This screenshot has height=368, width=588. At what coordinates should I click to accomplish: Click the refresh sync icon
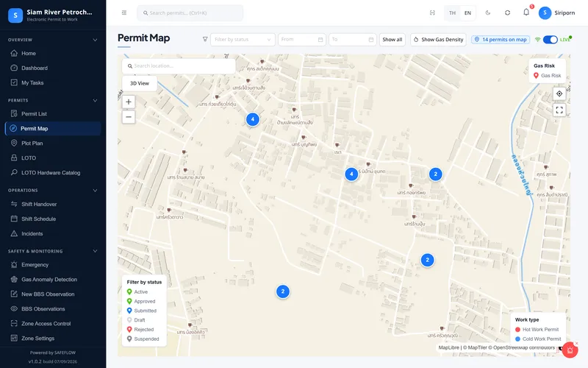pyautogui.click(x=507, y=13)
